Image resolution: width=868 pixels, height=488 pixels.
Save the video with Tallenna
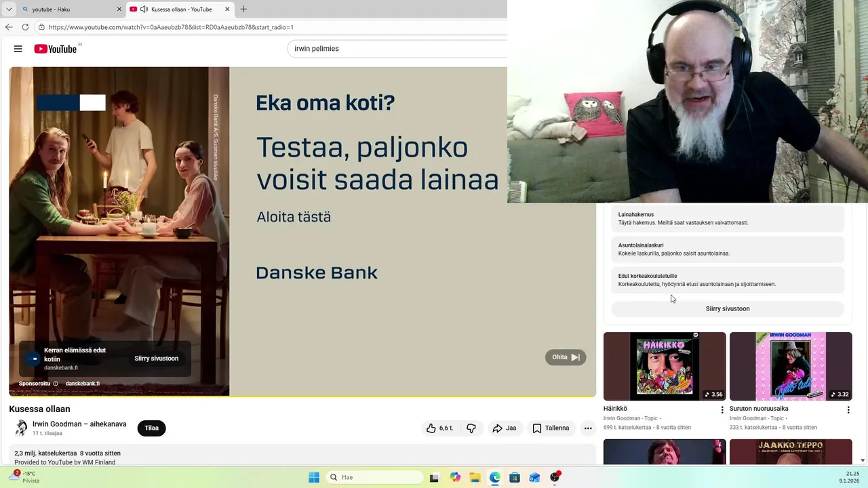(x=551, y=428)
